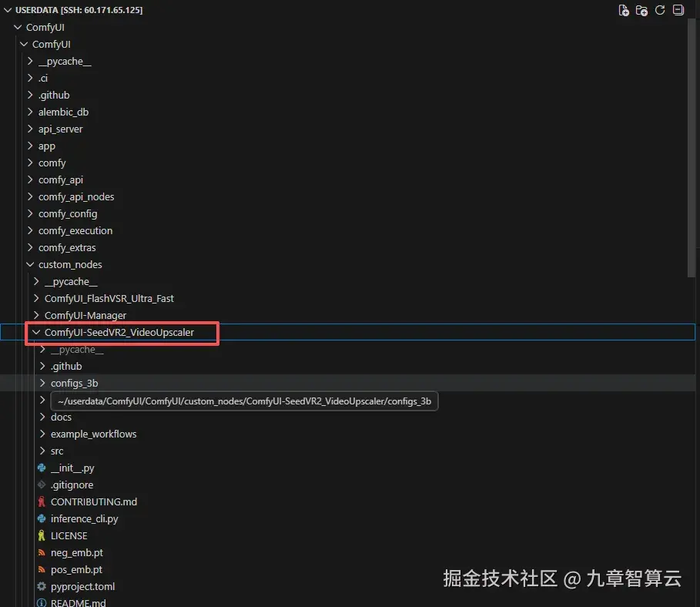Viewport: 700px width, 607px height.
Task: Expand __pycache__ inside SeedVR2_VideoUpscaler folder
Action: [42, 349]
